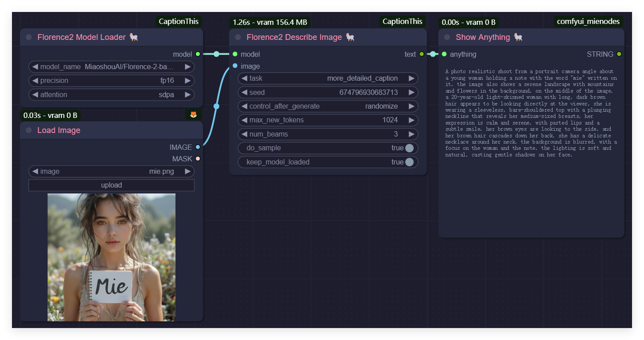
Task: Select next image file with right arrow
Action: [188, 172]
